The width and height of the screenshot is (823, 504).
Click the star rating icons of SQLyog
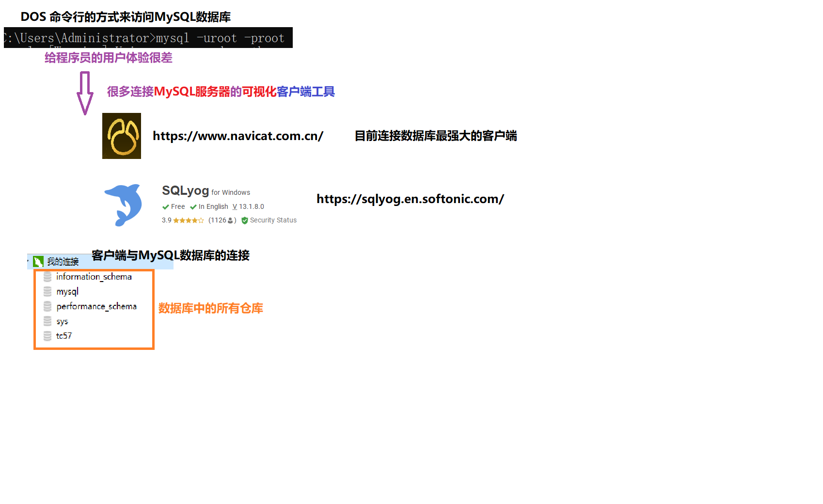click(x=188, y=220)
